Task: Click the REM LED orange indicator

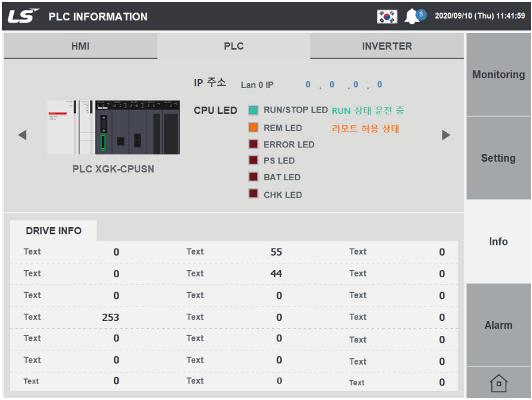Action: (x=253, y=128)
